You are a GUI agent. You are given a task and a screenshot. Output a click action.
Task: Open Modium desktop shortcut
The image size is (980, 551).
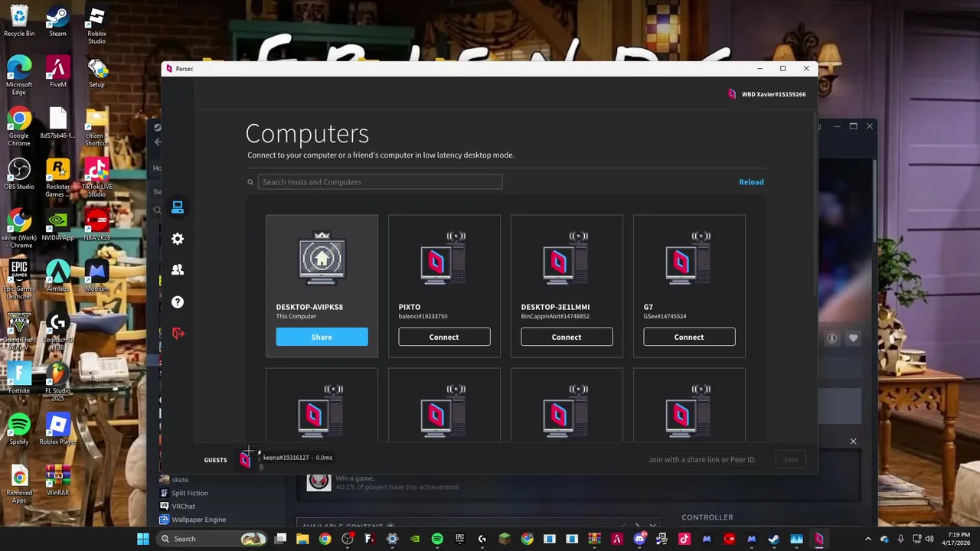pos(96,276)
